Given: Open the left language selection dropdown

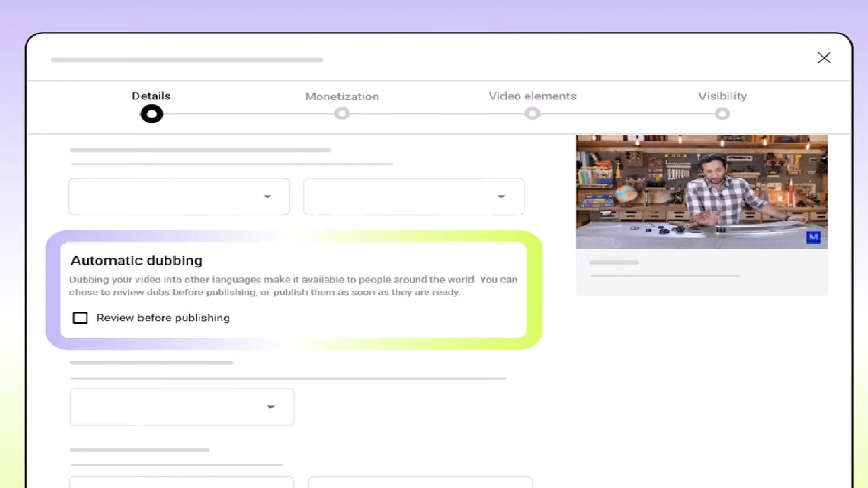Looking at the screenshot, I should [x=179, y=196].
